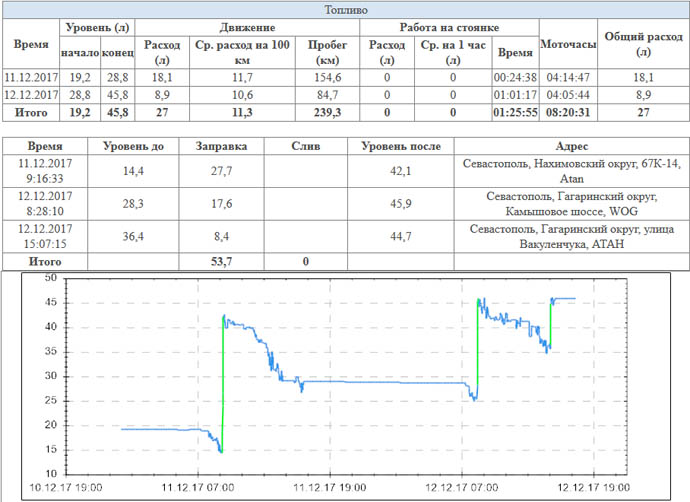Click the refueling total 53,7
Image resolution: width=690 pixels, height=502 pixels.
click(x=214, y=261)
